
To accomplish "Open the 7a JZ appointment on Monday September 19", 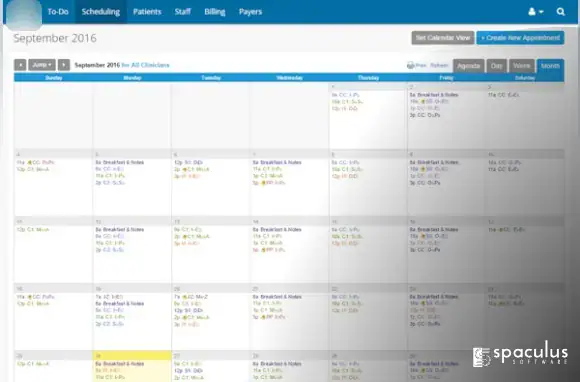I will [x=109, y=297].
